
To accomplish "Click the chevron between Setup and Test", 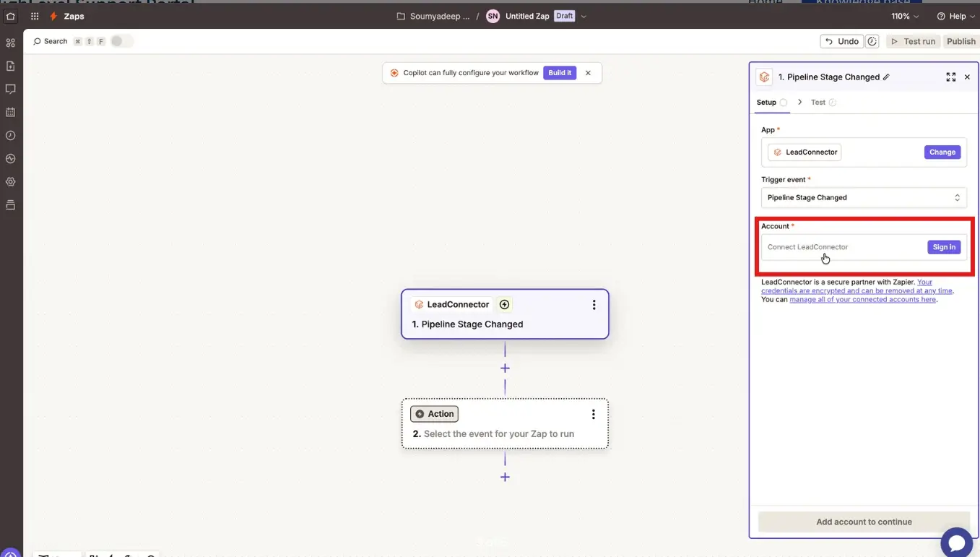I will (x=799, y=103).
